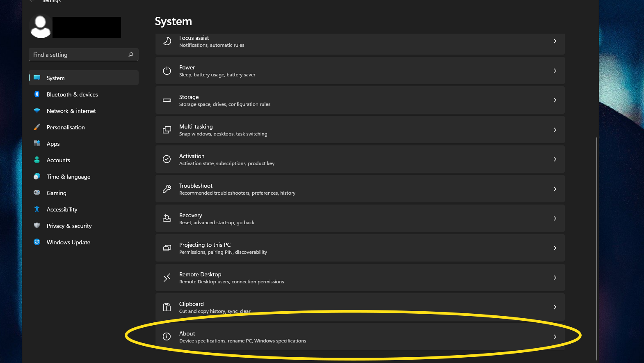Screen dimensions: 644x363
Task: Go to Privacy & security settings
Action: pyautogui.click(x=69, y=226)
